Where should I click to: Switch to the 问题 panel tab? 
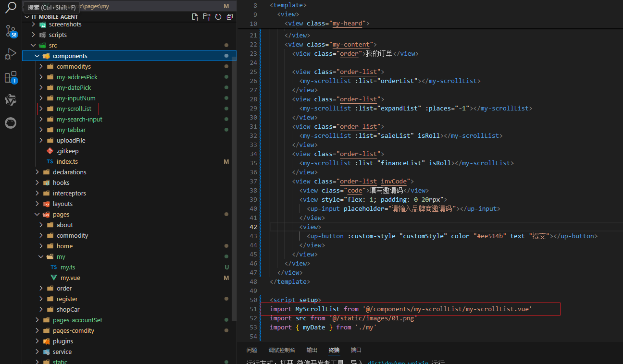click(252, 350)
